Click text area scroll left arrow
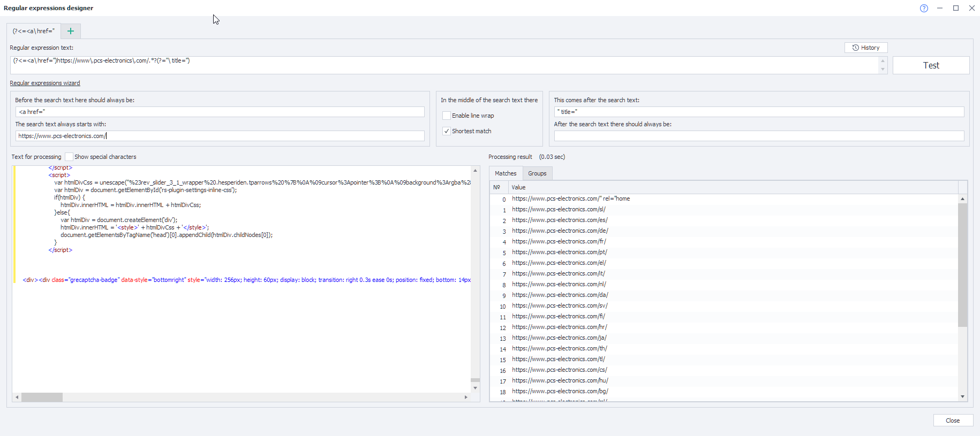This screenshot has width=980, height=436. point(17,397)
